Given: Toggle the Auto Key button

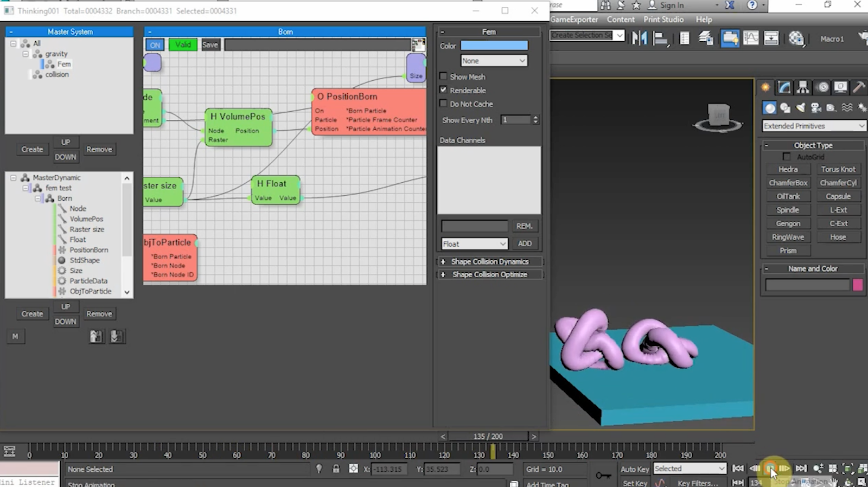Looking at the screenshot, I should pos(635,469).
